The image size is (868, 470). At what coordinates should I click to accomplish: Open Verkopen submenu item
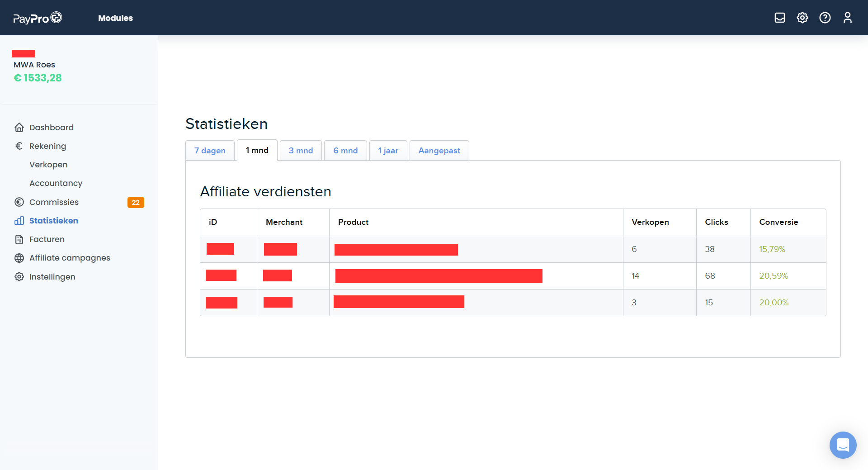pyautogui.click(x=48, y=165)
